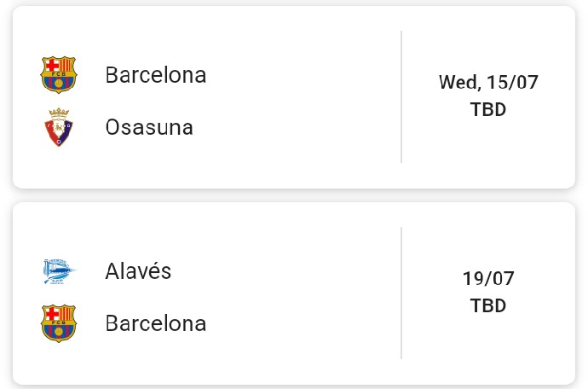The height and width of the screenshot is (389, 588).
Task: Tap the Osasuna club crest
Action: point(59,127)
